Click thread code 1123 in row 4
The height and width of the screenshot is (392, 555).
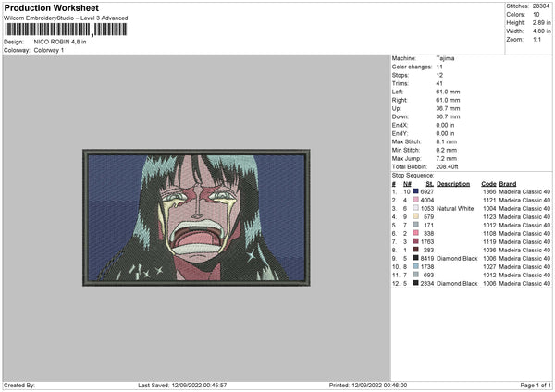(x=489, y=217)
